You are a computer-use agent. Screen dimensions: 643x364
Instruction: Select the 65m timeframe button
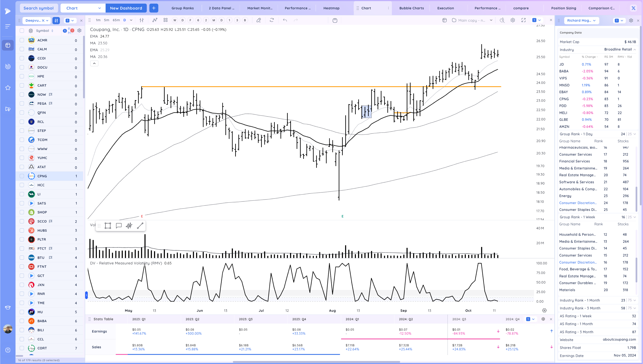click(x=116, y=20)
